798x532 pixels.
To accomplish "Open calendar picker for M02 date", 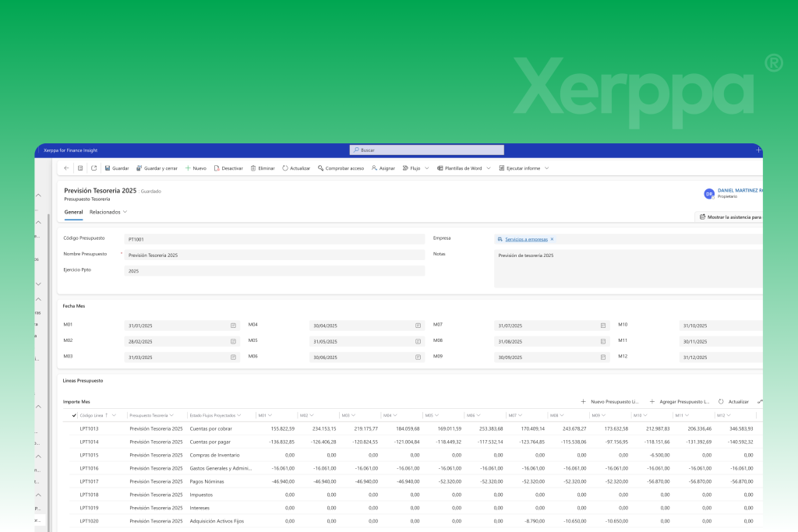I will pos(233,341).
